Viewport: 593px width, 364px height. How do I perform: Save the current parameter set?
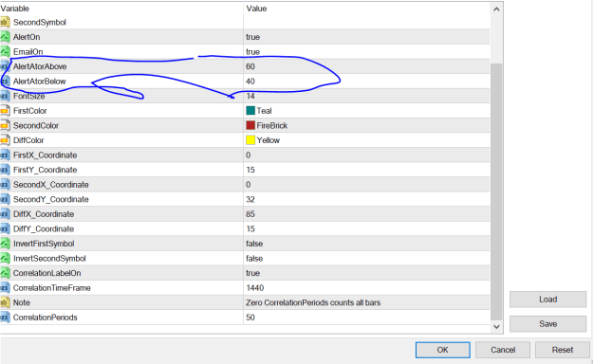(x=547, y=324)
